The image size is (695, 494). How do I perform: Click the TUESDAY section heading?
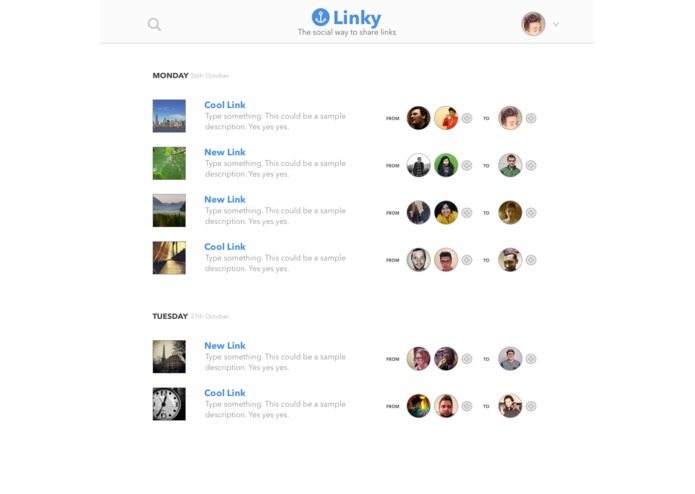pyautogui.click(x=170, y=316)
